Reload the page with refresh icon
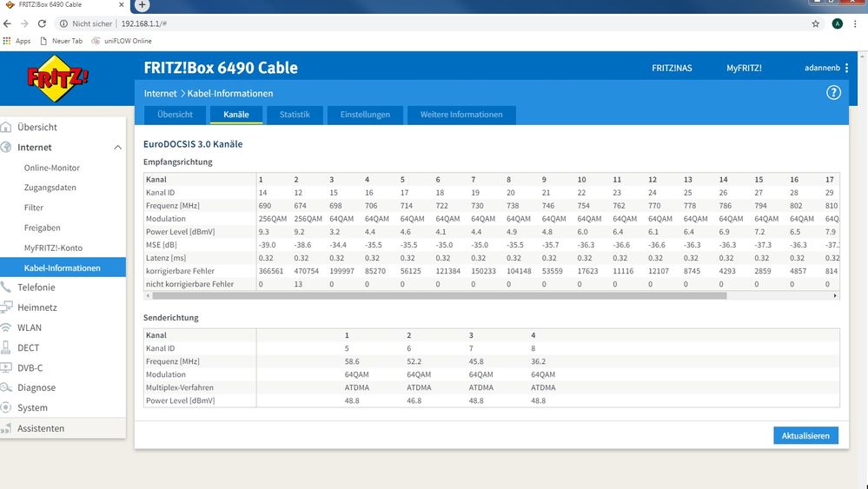 [42, 23]
